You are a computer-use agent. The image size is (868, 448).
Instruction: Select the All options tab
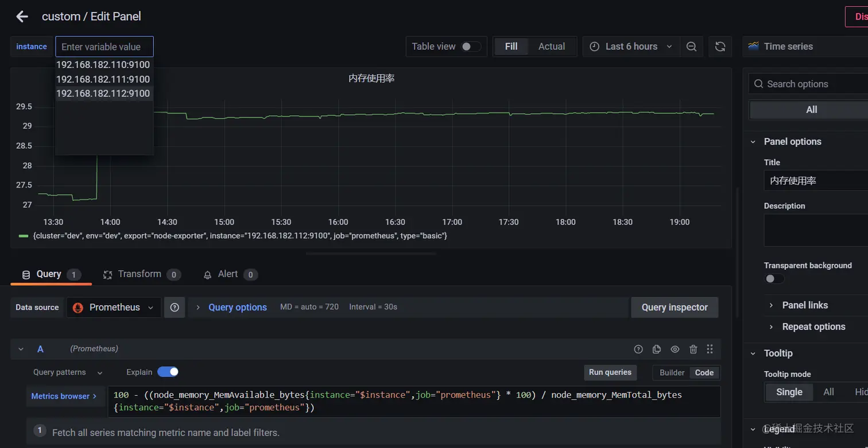pos(811,110)
